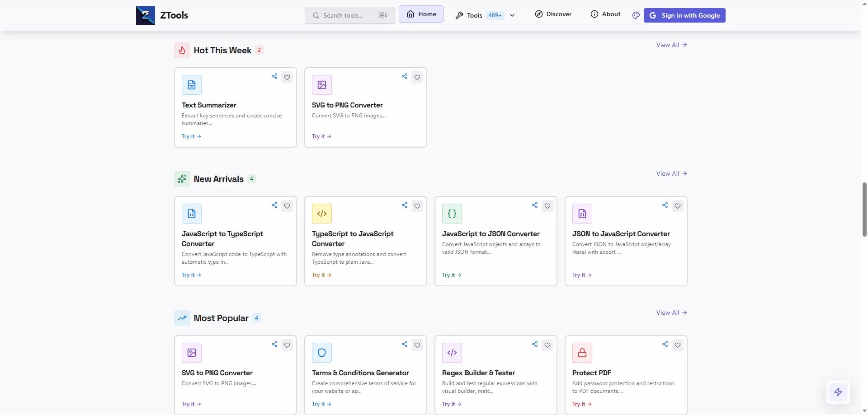Favorite JSON to JavaScript Converter

(678, 206)
